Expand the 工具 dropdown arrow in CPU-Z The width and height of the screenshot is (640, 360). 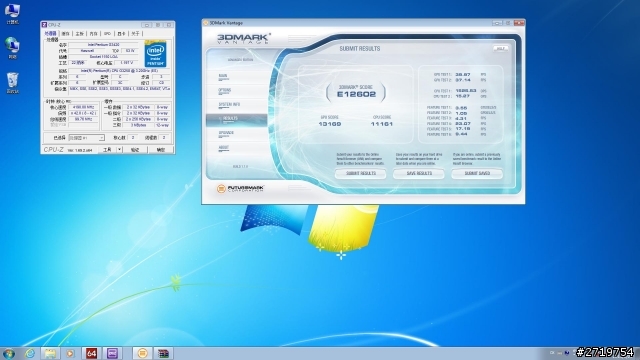(x=120, y=150)
